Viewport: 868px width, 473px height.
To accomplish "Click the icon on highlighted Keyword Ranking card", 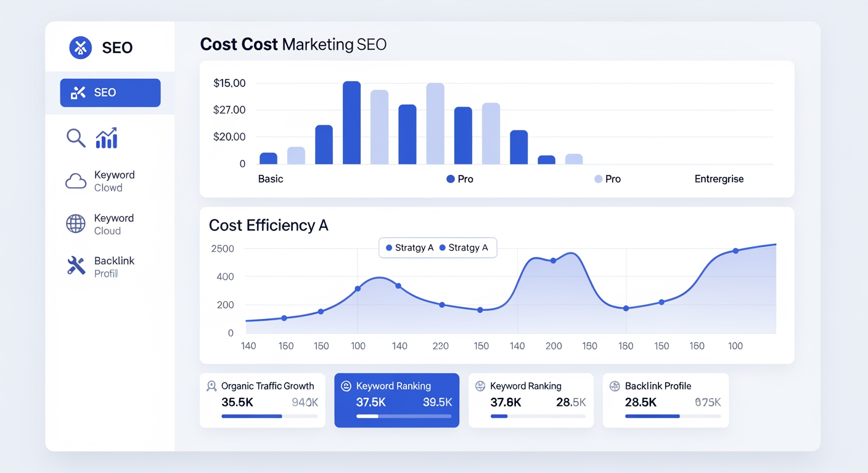I will pos(346,386).
